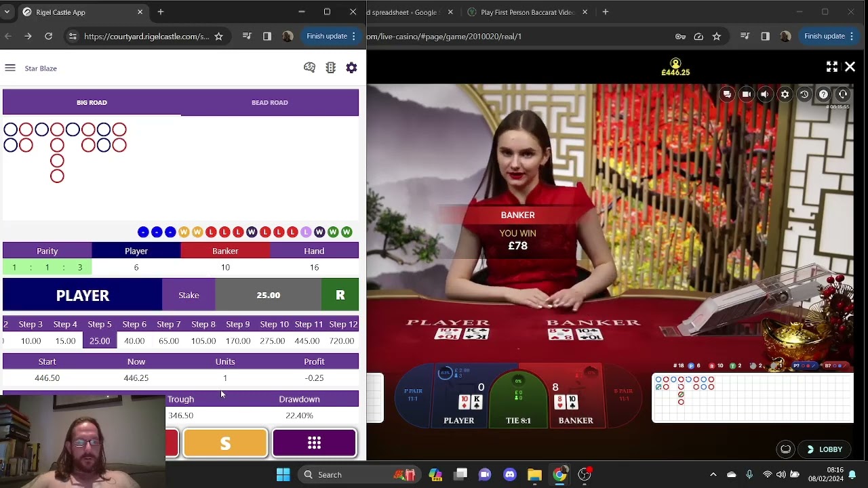
Task: Click the green R button next to stake
Action: coord(340,296)
